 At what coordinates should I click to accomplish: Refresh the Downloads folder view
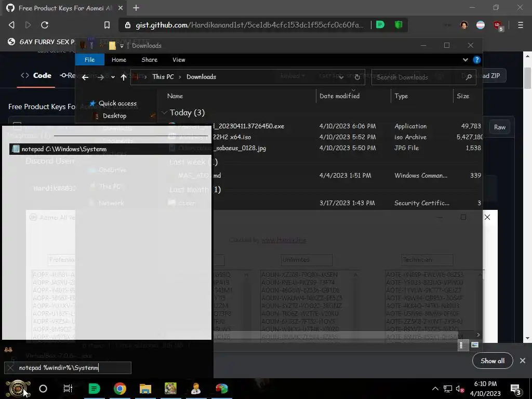(357, 77)
